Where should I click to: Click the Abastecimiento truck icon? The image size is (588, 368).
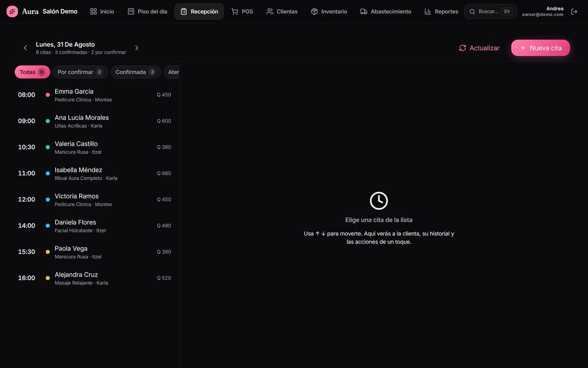click(364, 11)
